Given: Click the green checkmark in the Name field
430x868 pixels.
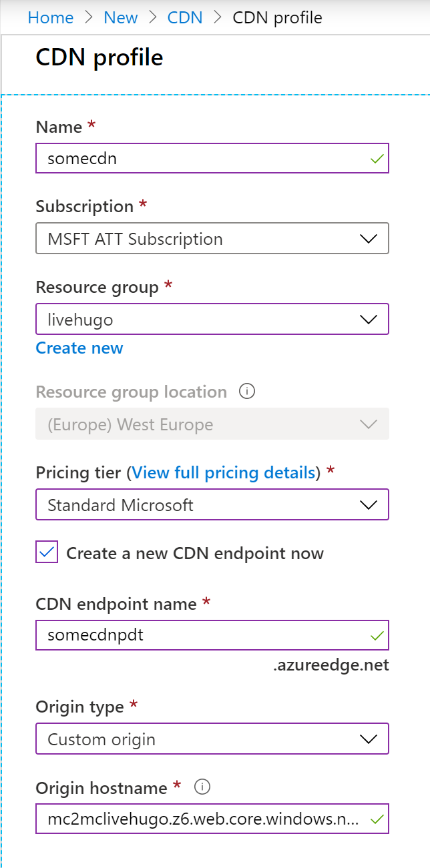Looking at the screenshot, I should pos(377,159).
